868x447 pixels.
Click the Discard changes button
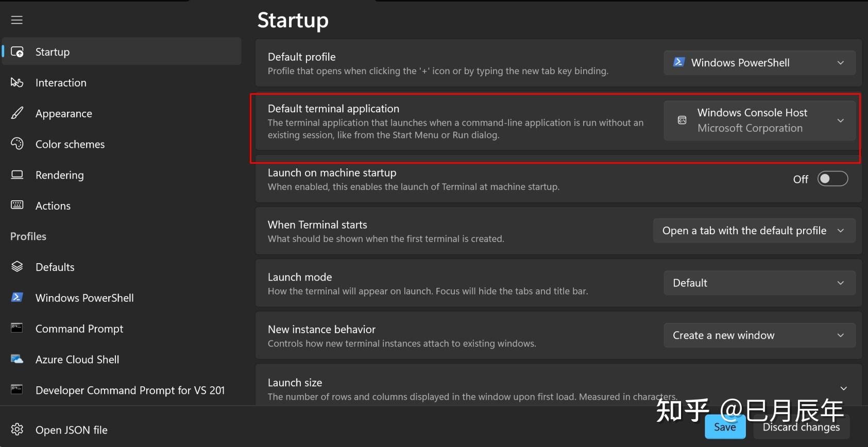coord(801,427)
